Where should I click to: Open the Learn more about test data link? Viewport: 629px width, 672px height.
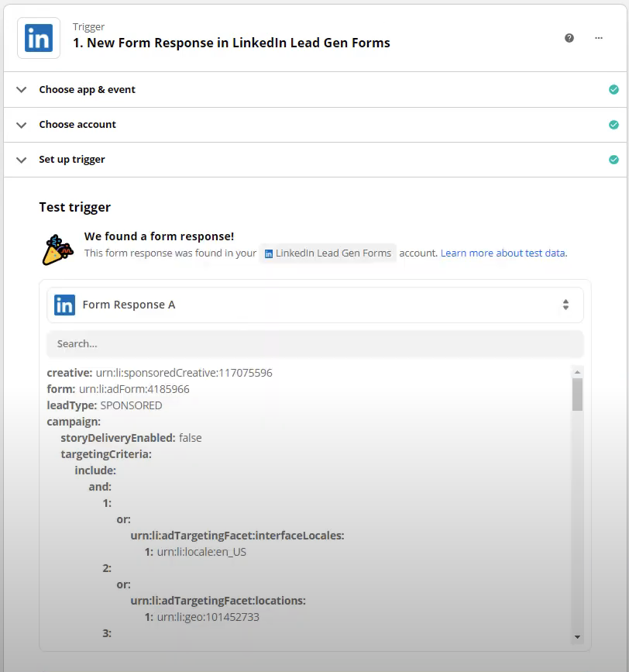504,253
